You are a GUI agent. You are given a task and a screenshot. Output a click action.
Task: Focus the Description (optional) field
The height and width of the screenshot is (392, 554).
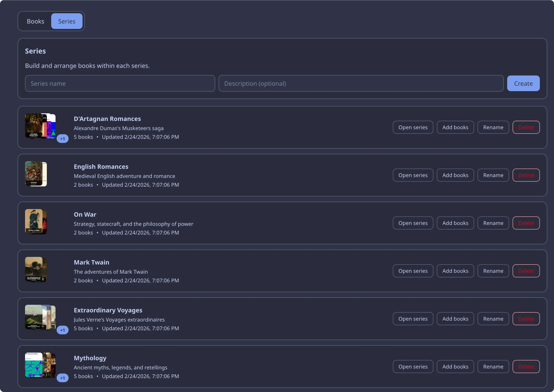361,84
